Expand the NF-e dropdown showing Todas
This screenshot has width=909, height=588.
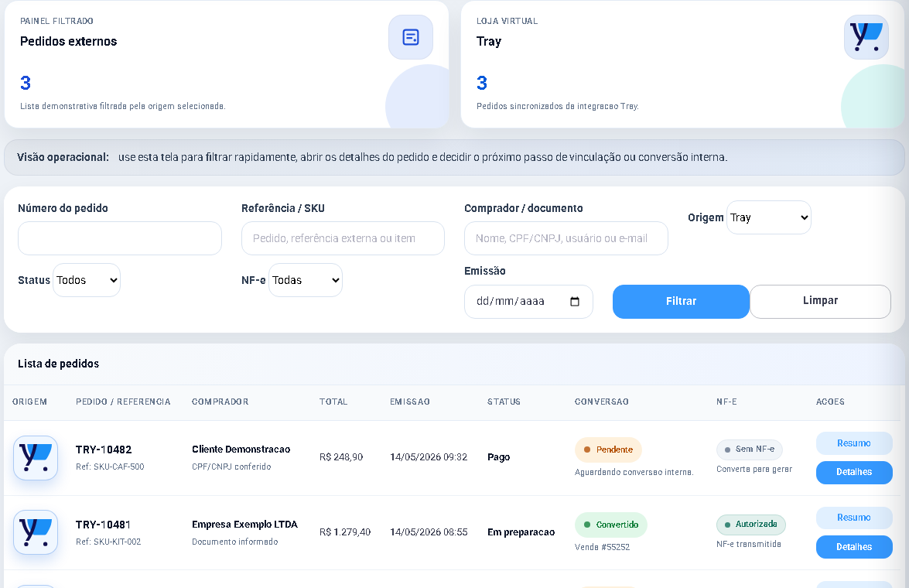(x=306, y=280)
